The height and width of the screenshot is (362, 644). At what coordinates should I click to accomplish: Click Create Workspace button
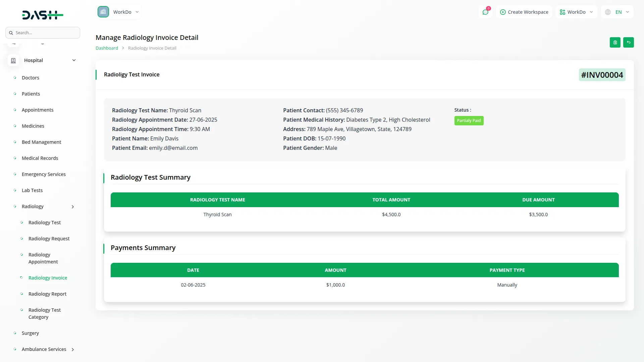524,12
